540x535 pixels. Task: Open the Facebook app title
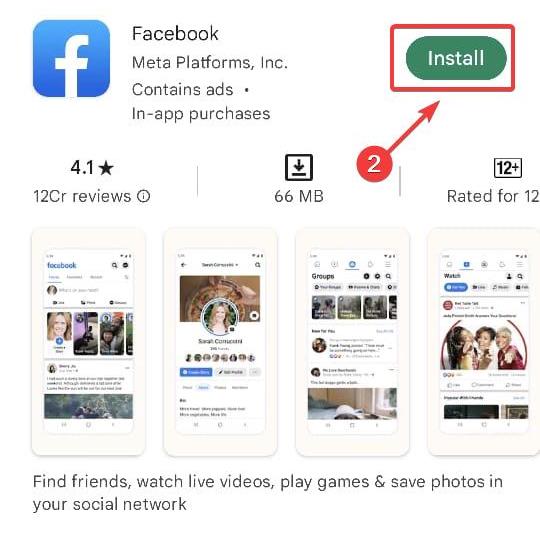[x=175, y=33]
